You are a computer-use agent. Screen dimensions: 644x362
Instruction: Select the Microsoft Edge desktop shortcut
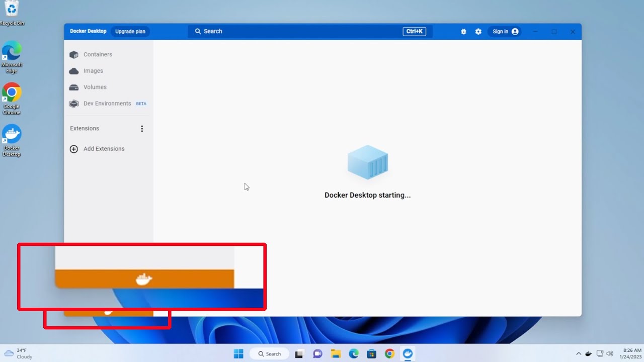click(x=12, y=57)
